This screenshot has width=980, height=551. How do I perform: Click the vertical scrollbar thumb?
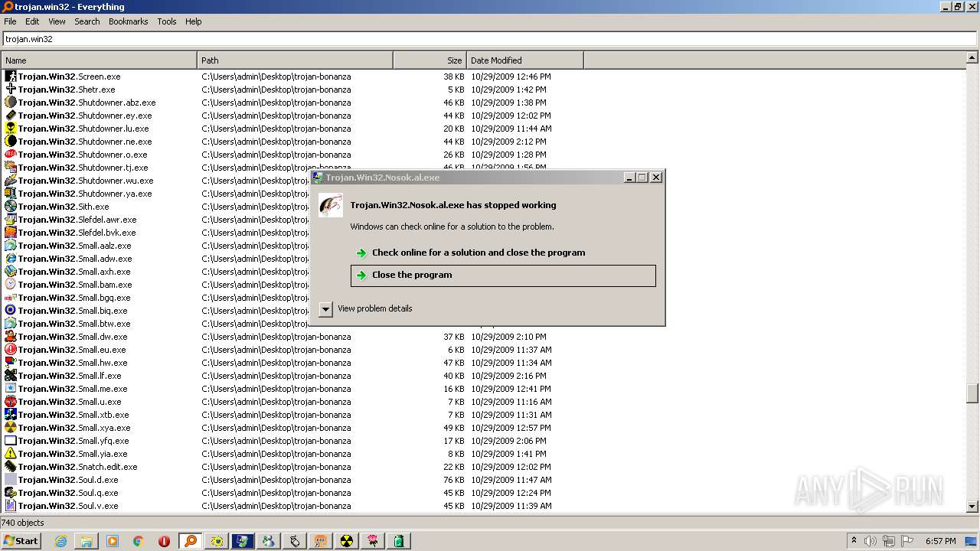972,393
